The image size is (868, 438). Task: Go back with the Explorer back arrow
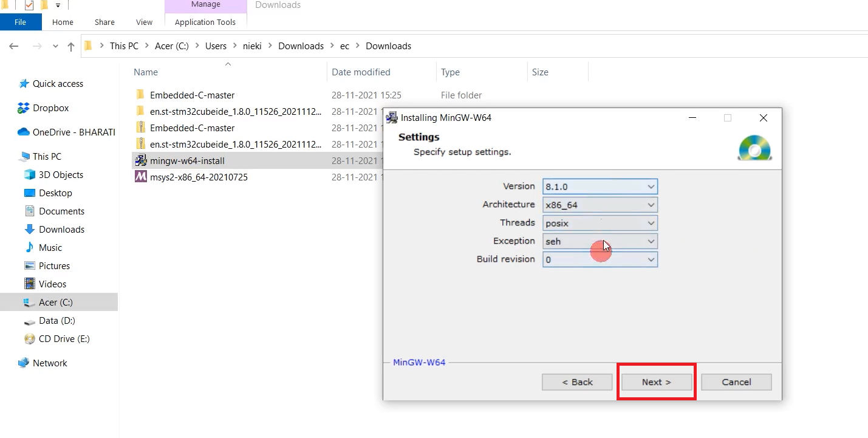[x=14, y=46]
